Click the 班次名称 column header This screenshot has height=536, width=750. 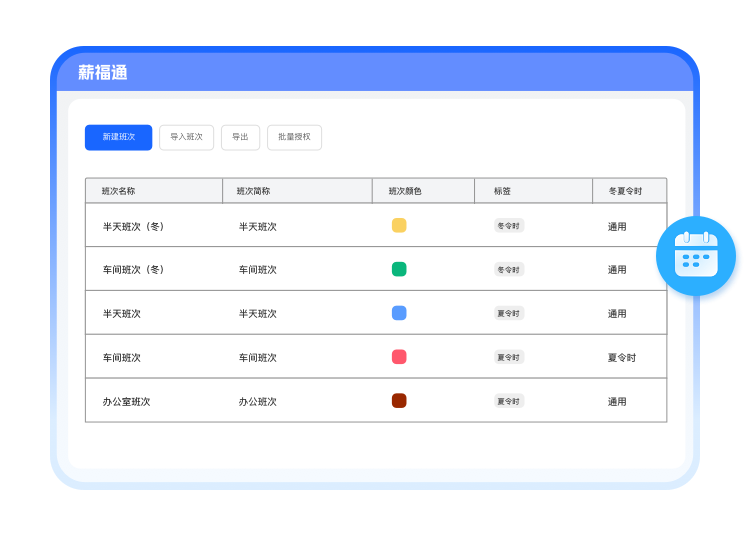click(x=119, y=191)
